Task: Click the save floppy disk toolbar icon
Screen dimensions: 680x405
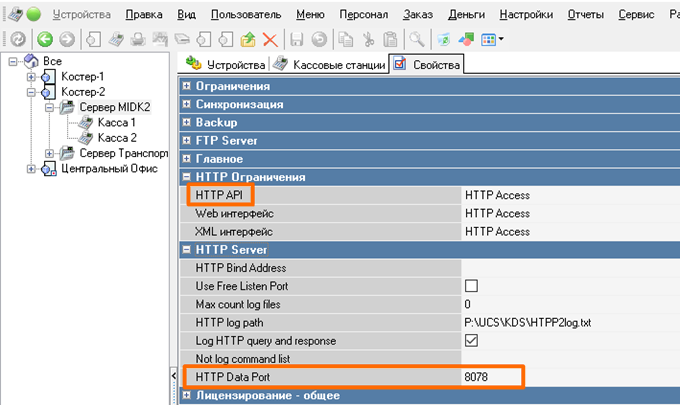Action: 297,39
